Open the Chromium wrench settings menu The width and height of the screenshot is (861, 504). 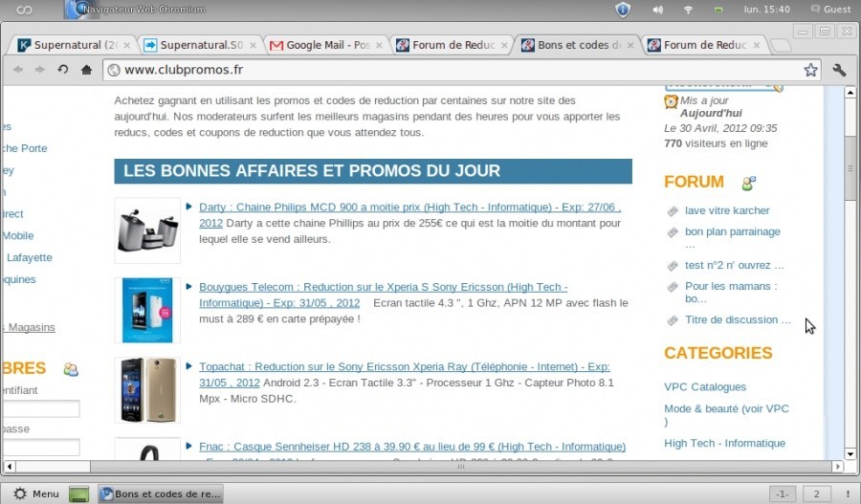point(839,70)
